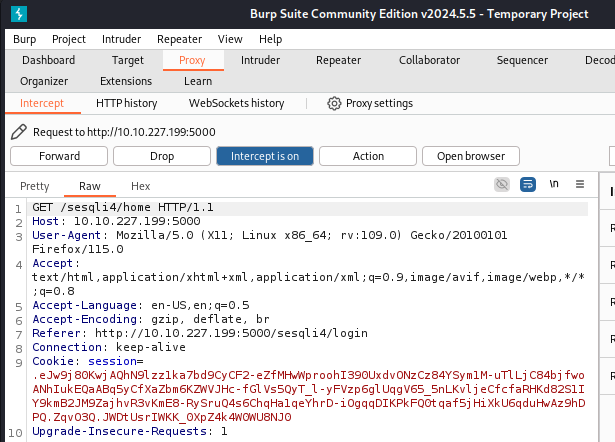Open the Repeater menu in the menu bar
The width and height of the screenshot is (615, 442).
179,39
